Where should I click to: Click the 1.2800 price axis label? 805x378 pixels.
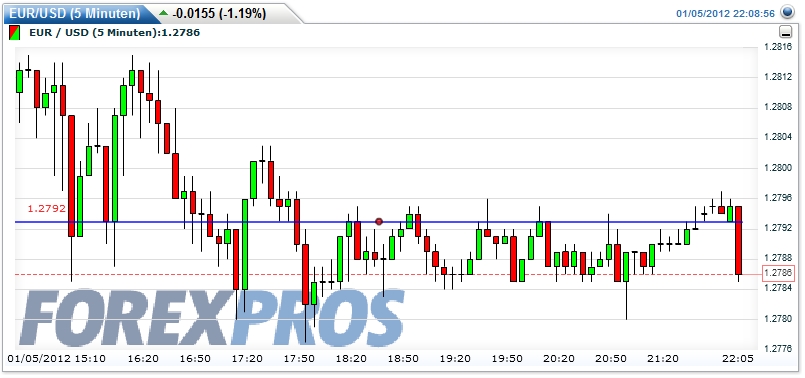[777, 167]
